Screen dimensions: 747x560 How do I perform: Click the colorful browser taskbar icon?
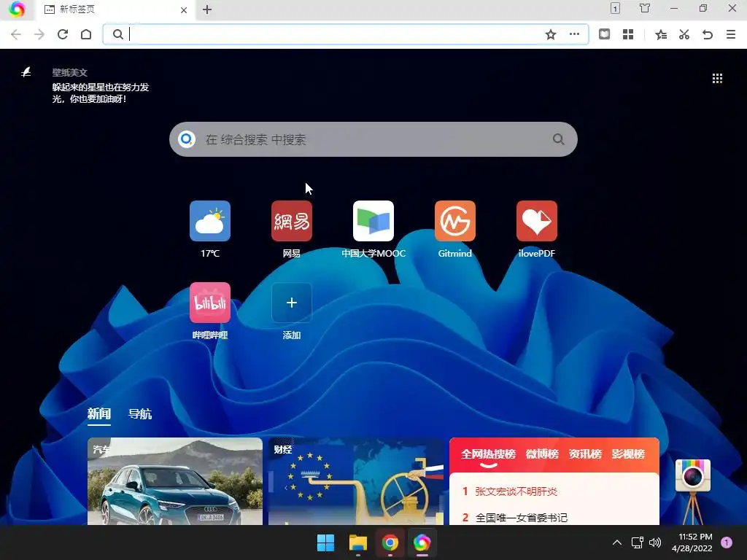click(422, 542)
